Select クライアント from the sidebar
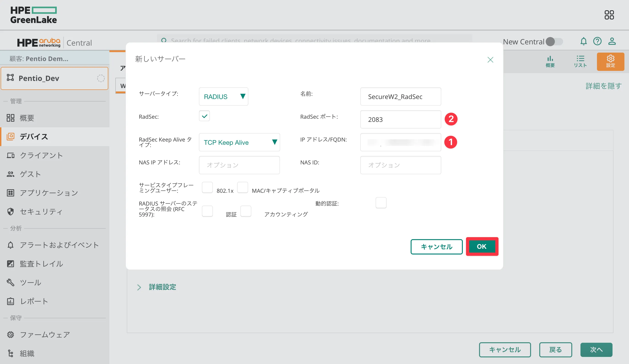 (41, 155)
